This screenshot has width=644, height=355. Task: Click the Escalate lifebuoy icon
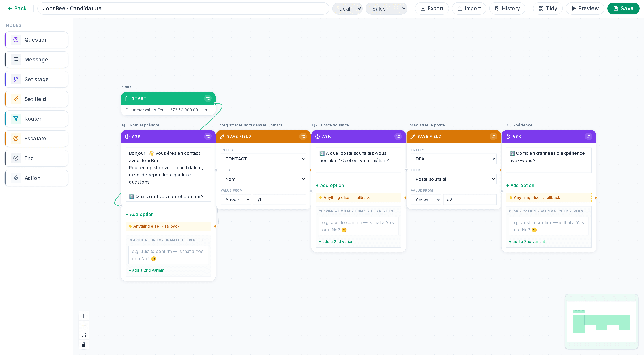(16, 138)
